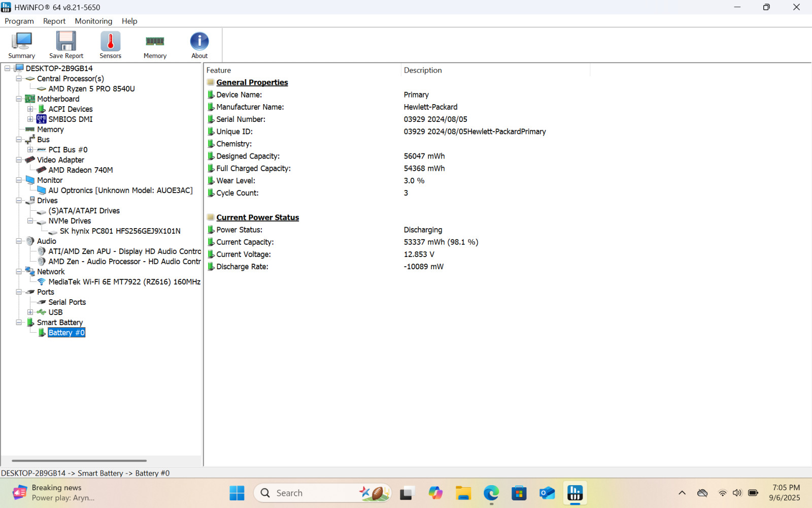The height and width of the screenshot is (508, 812).
Task: Expand the SMBIOS DMI node
Action: (x=30, y=119)
